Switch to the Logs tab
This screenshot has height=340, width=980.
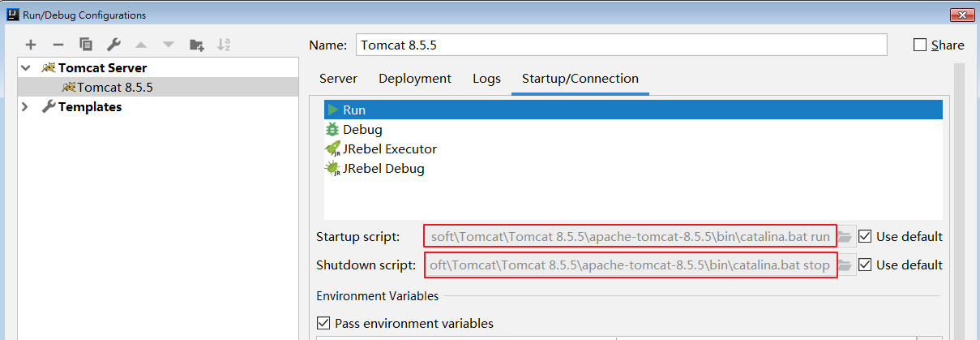[x=486, y=79]
